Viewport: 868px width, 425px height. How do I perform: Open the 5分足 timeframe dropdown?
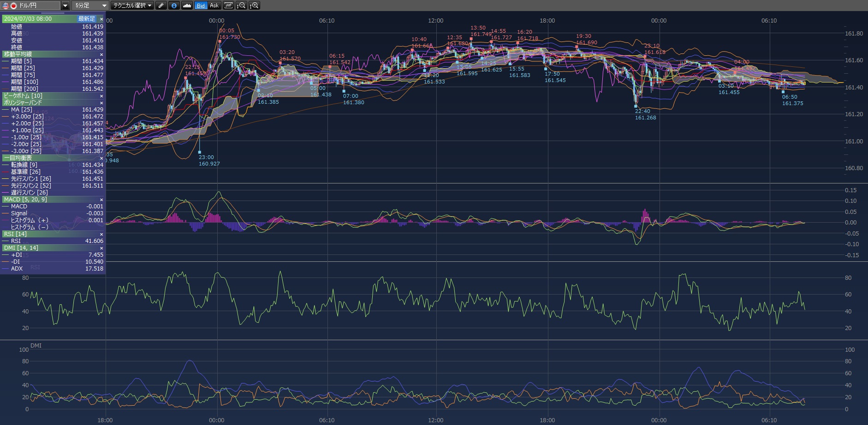pyautogui.click(x=104, y=6)
